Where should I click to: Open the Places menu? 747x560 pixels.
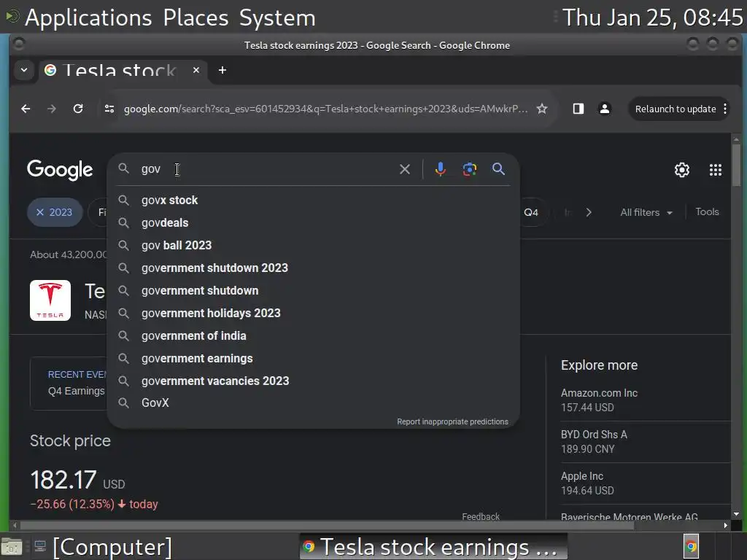196,18
